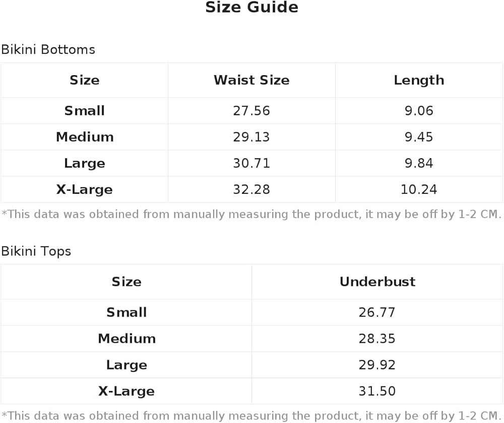
Task: Click the measurement disclaimer under Bikini Bottoms
Action: pos(251,214)
